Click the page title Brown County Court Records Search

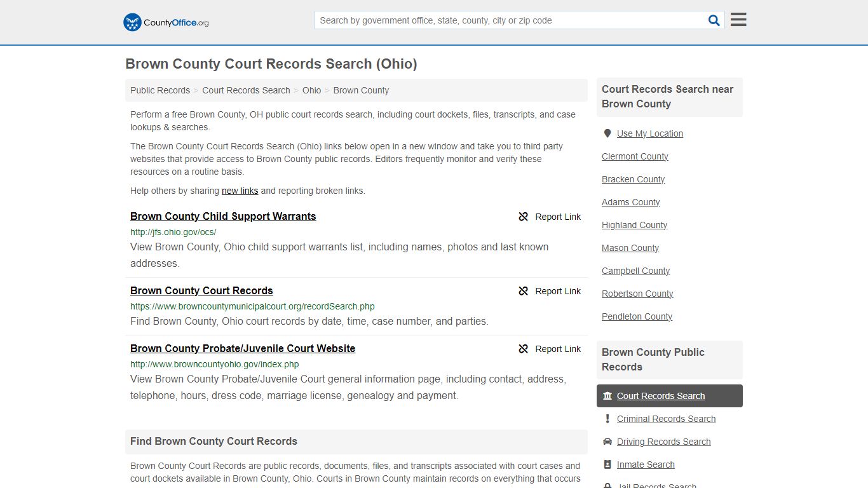click(271, 64)
